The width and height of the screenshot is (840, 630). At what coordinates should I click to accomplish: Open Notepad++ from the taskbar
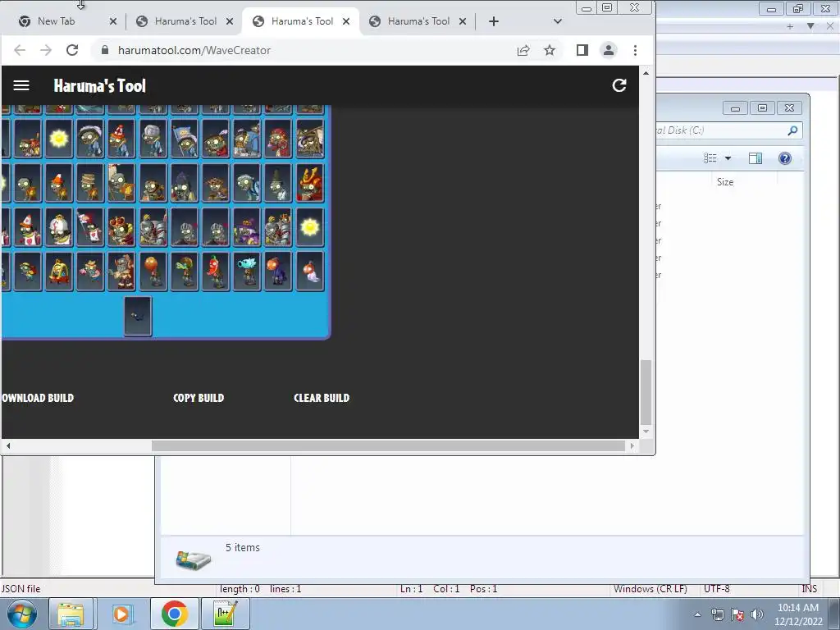point(225,614)
